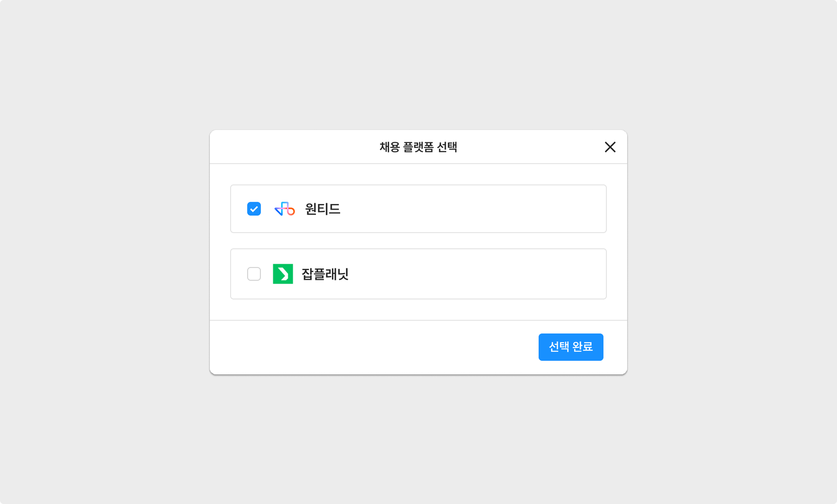The height and width of the screenshot is (504, 837).
Task: Select the 원티드 text label
Action: pos(322,209)
